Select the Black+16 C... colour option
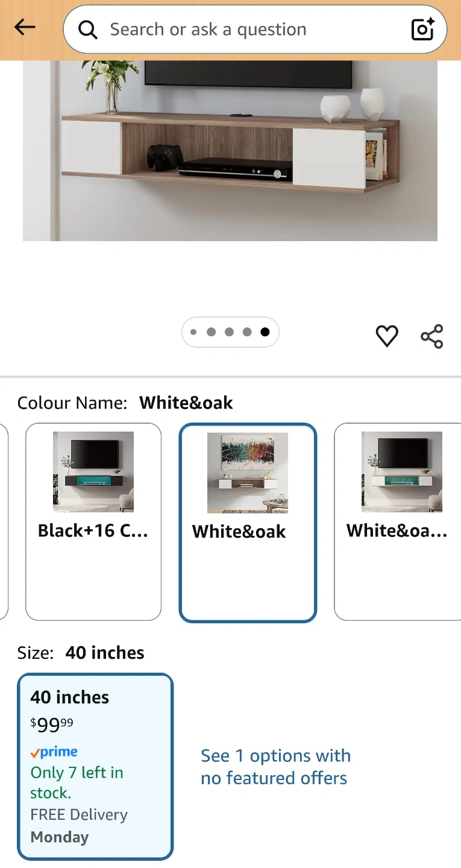 coord(93,521)
